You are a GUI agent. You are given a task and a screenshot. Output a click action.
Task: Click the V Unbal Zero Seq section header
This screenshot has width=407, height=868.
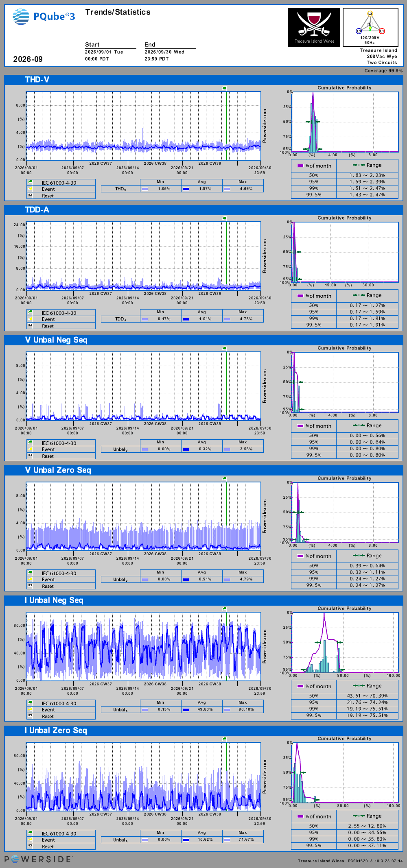(x=203, y=470)
